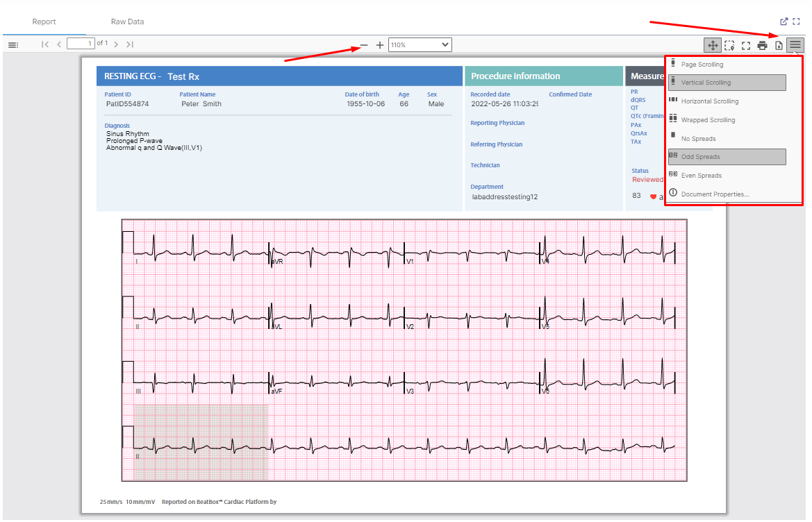812x522 pixels.
Task: Select the pan hand tool
Action: 713,45
